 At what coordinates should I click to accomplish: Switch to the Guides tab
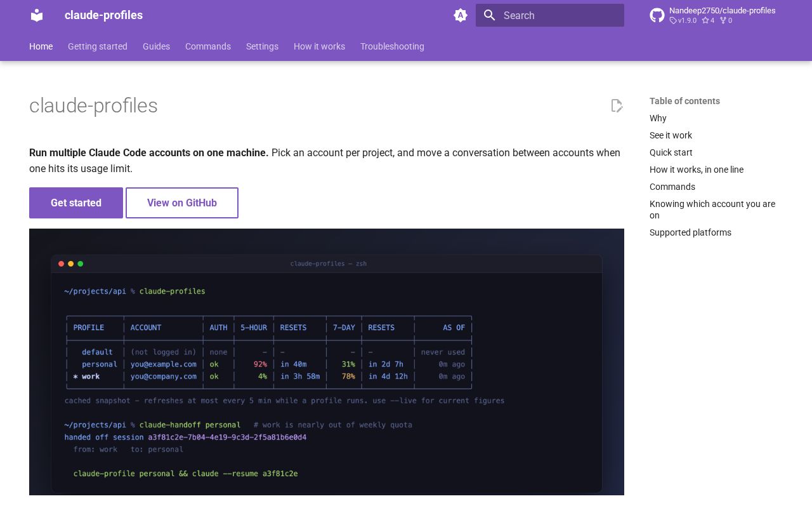click(156, 46)
